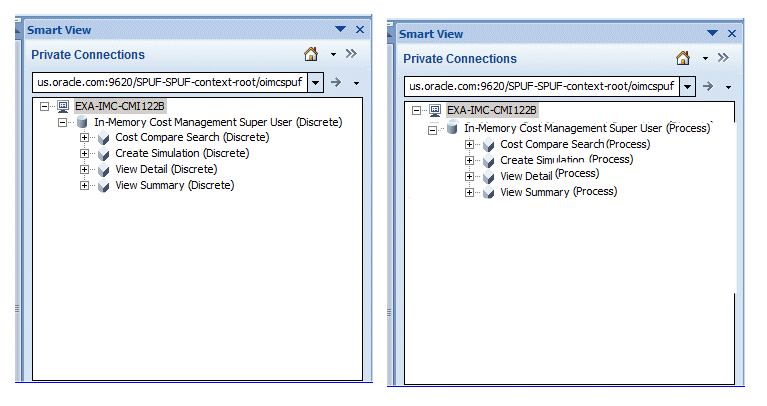Select EXA-IMC-CMI122B in the left panel tree
The width and height of the screenshot is (767, 406).
point(120,106)
